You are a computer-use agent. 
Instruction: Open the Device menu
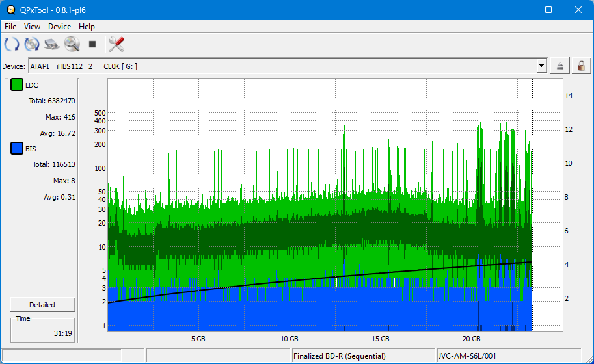[x=59, y=27]
